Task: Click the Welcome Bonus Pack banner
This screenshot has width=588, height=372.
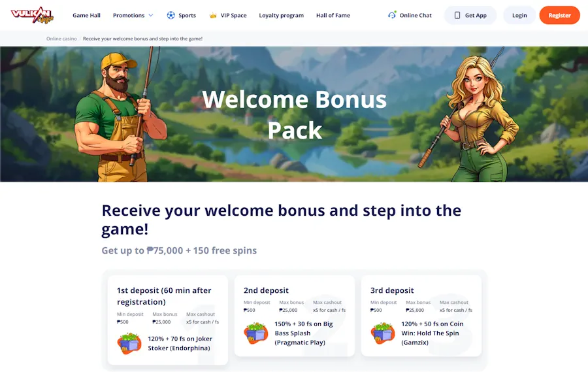Action: pos(294,114)
